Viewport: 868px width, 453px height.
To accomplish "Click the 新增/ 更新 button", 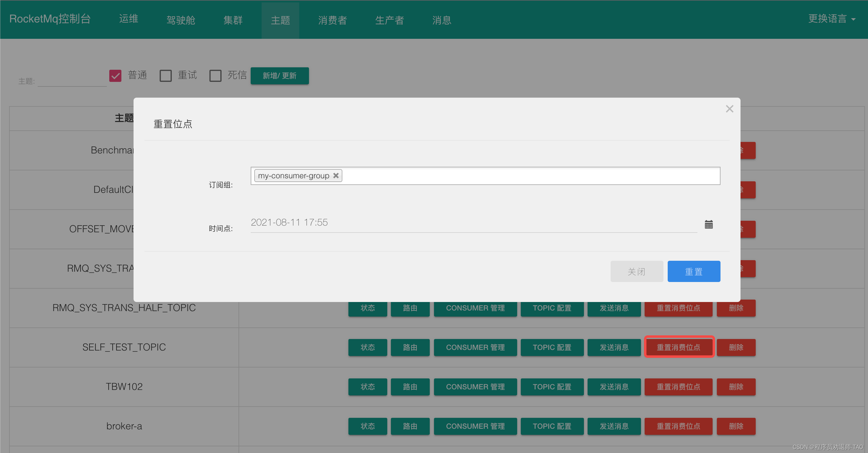I will [279, 76].
